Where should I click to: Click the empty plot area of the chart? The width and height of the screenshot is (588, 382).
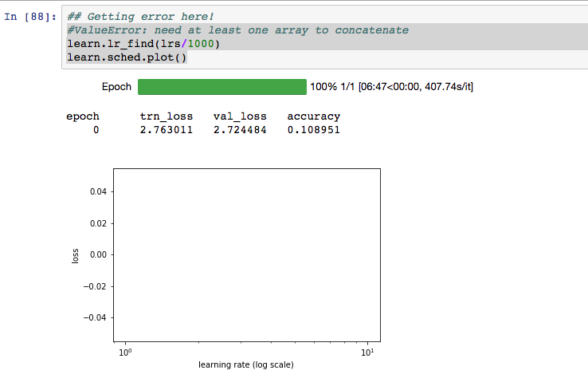[246, 255]
